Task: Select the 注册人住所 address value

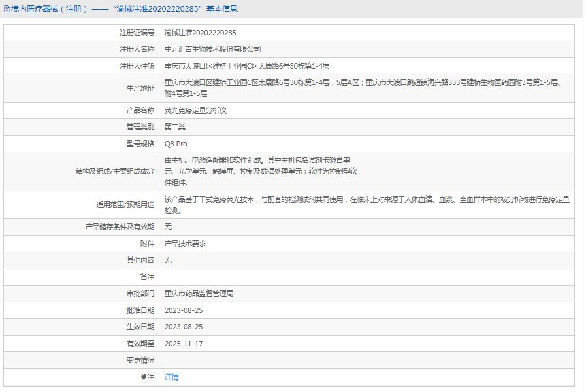Action: [x=247, y=66]
